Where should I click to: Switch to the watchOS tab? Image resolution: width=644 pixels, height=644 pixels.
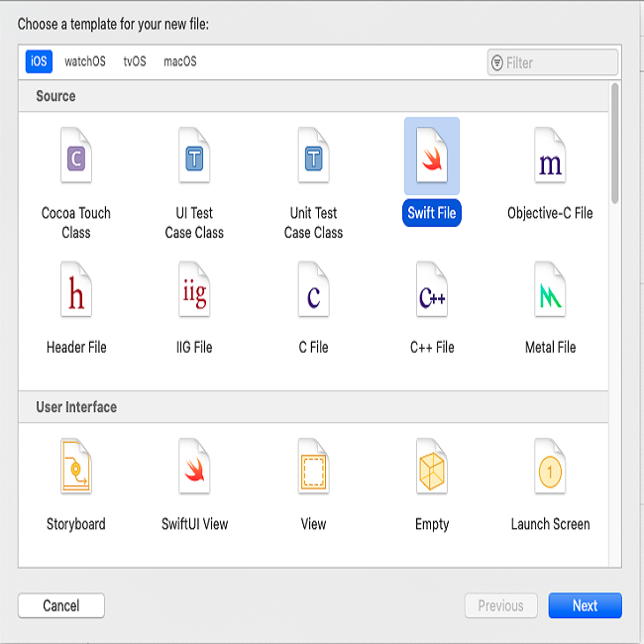[85, 61]
